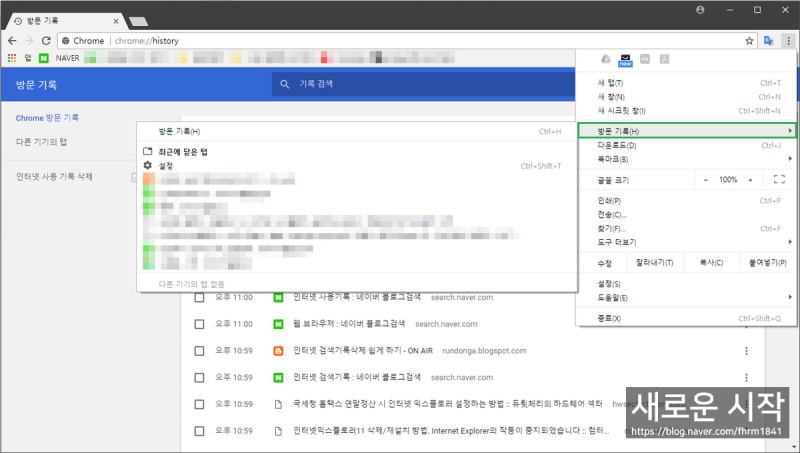This screenshot has height=453, width=800.
Task: Open the 국세청 홈택스 연말정산 history link
Action: tap(447, 404)
